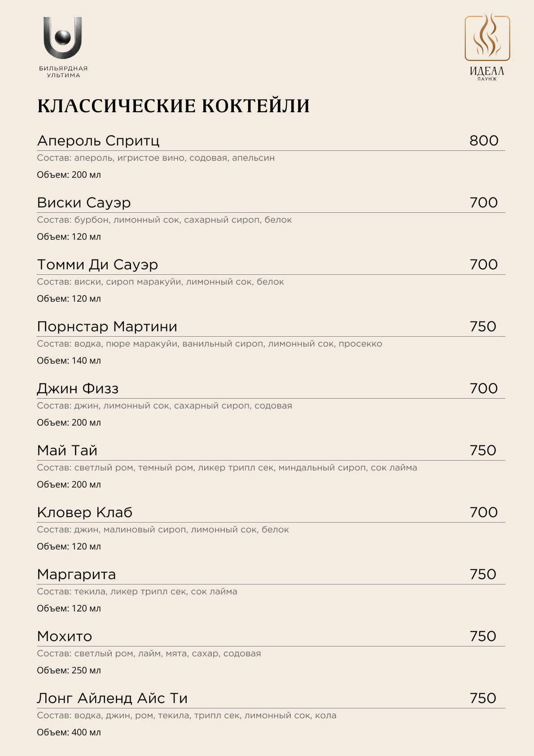Click the Апероль Спритц cocktail name
534x756 pixels.
tap(98, 141)
